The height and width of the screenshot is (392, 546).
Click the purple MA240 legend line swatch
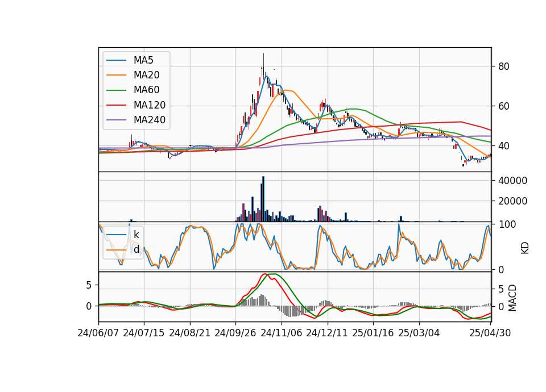pyautogui.click(x=117, y=120)
